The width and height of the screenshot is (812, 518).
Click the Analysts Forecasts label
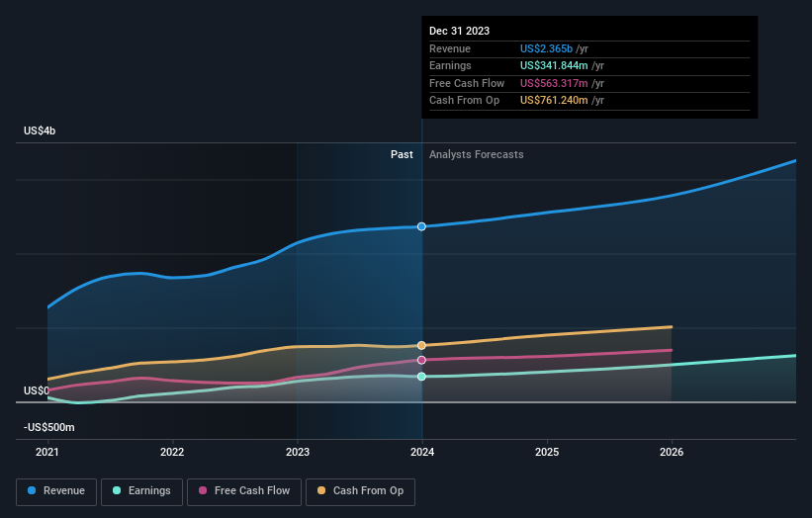coord(477,155)
